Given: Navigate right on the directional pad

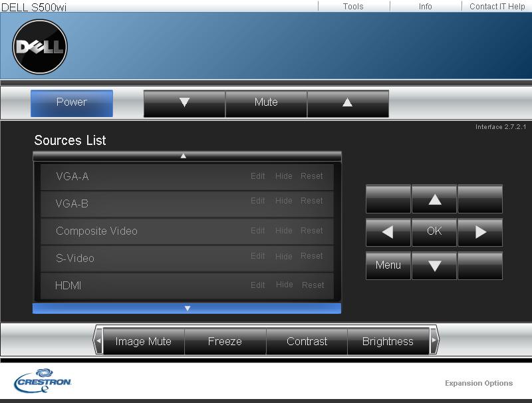Looking at the screenshot, I should tap(480, 232).
